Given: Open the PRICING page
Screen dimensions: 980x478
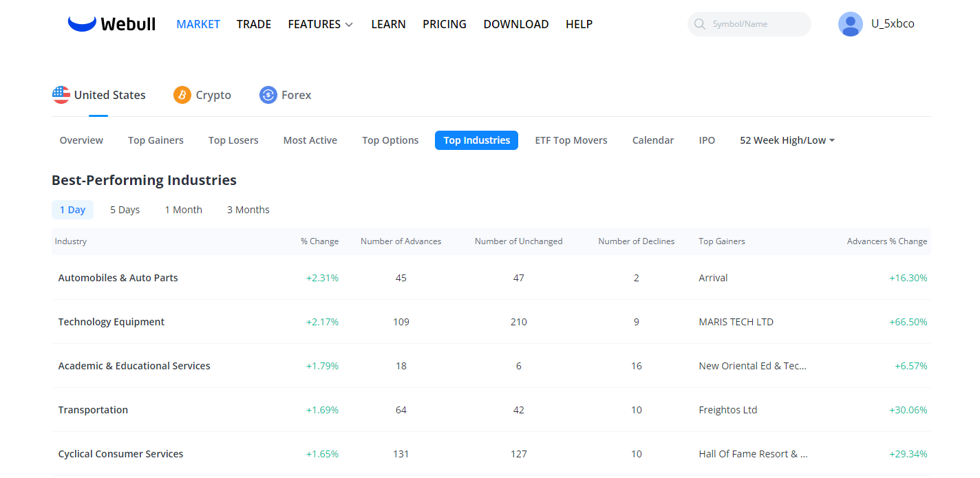Looking at the screenshot, I should click(x=445, y=24).
